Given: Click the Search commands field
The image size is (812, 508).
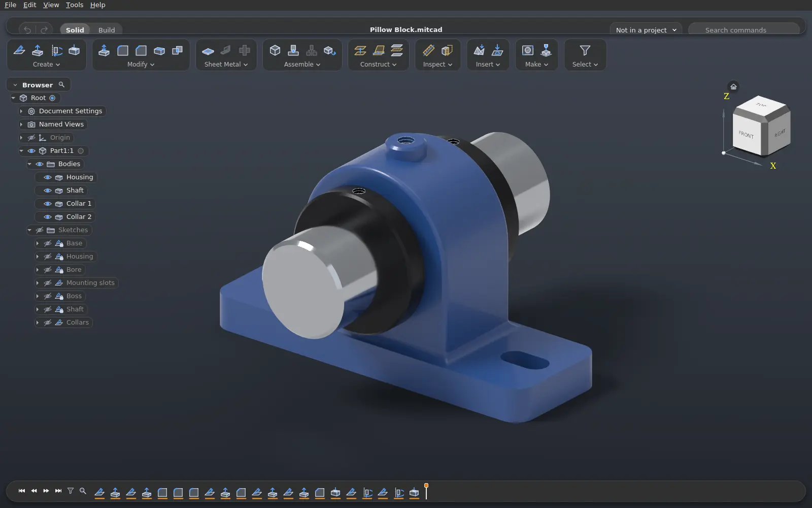Looking at the screenshot, I should pos(744,30).
